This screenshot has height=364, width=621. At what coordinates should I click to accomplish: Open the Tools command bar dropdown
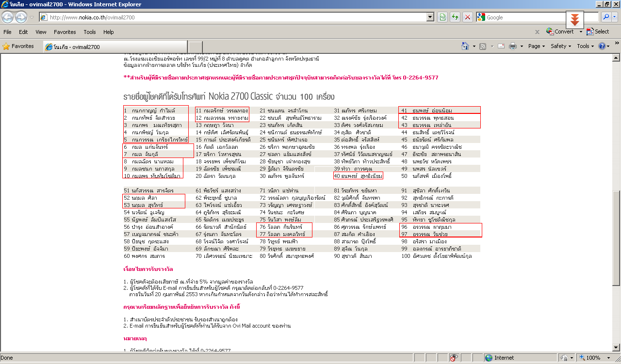click(x=586, y=46)
